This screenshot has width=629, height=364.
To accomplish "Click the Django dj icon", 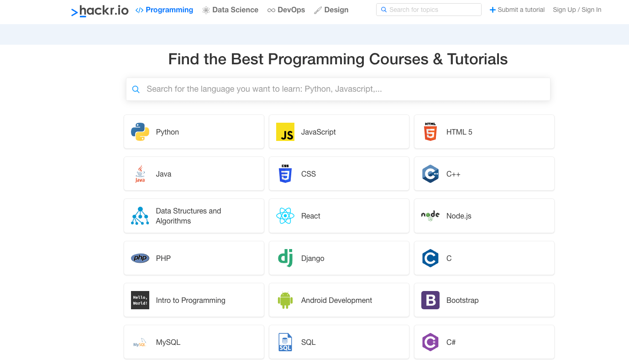I will [x=285, y=258].
